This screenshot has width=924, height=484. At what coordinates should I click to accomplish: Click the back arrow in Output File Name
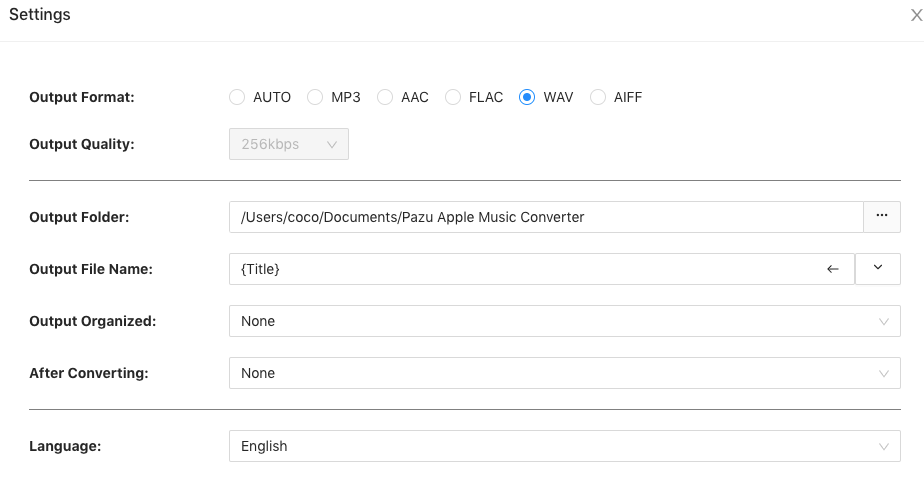click(833, 269)
